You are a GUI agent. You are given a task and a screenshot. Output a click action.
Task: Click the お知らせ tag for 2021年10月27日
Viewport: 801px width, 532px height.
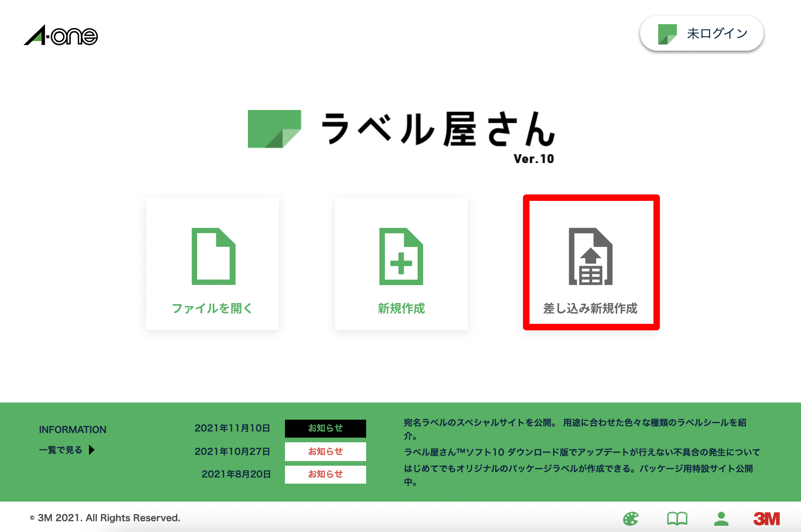coord(326,452)
